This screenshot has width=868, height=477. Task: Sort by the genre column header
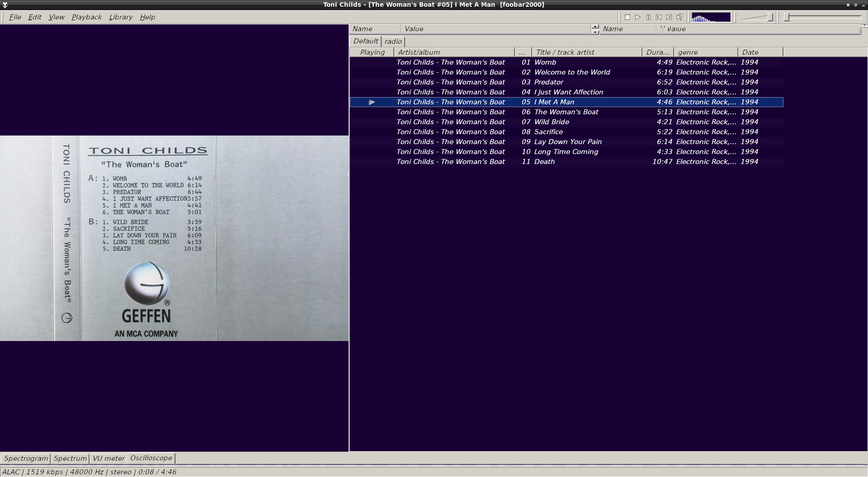706,52
